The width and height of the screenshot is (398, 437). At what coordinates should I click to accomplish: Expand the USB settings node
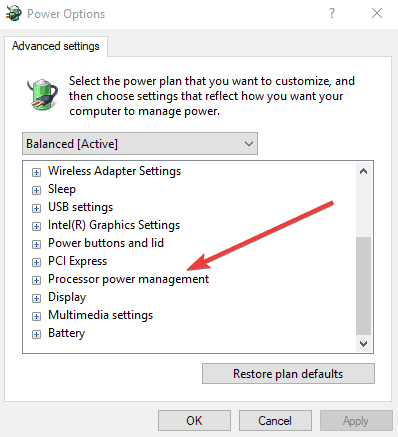tap(36, 208)
